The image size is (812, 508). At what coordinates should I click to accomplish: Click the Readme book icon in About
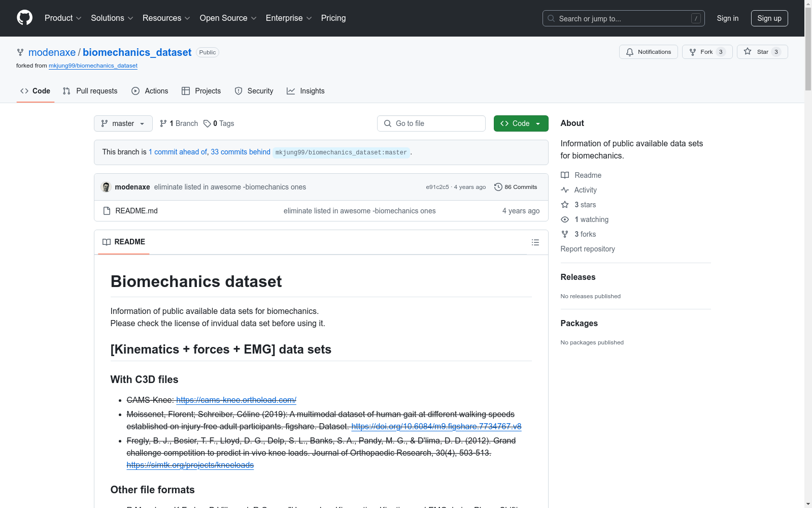point(565,175)
